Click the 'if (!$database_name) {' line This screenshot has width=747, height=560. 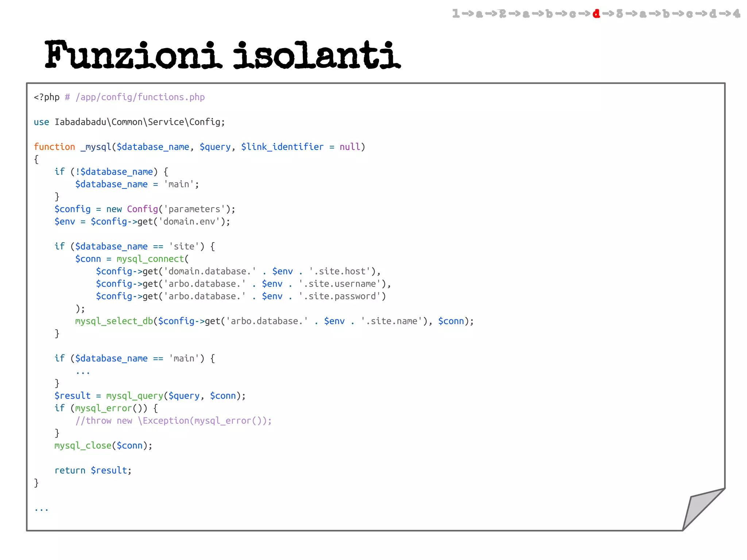point(111,172)
